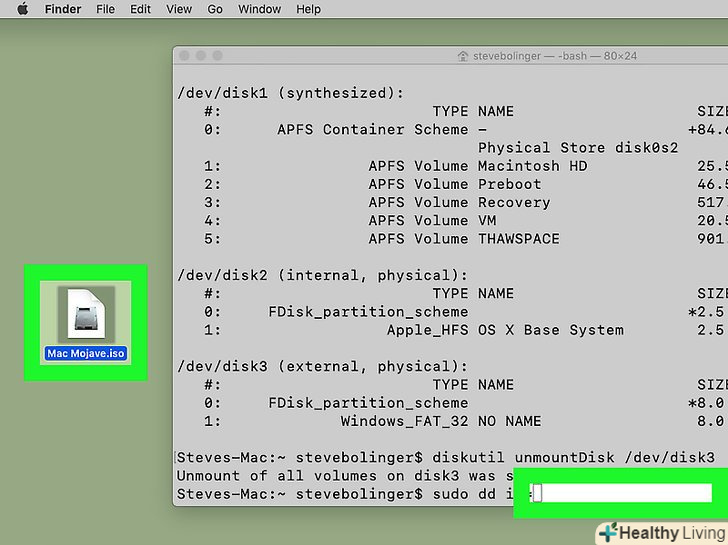The height and width of the screenshot is (545, 728).
Task: Click the Windows_FAT_32 NO NAME row
Action: click(465, 421)
